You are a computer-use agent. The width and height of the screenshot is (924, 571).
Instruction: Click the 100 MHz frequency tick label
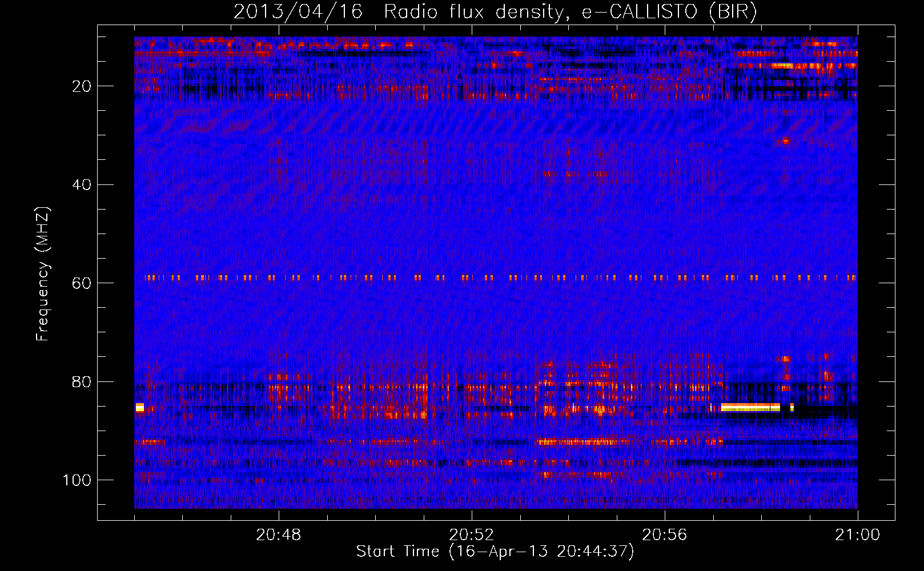[x=77, y=480]
